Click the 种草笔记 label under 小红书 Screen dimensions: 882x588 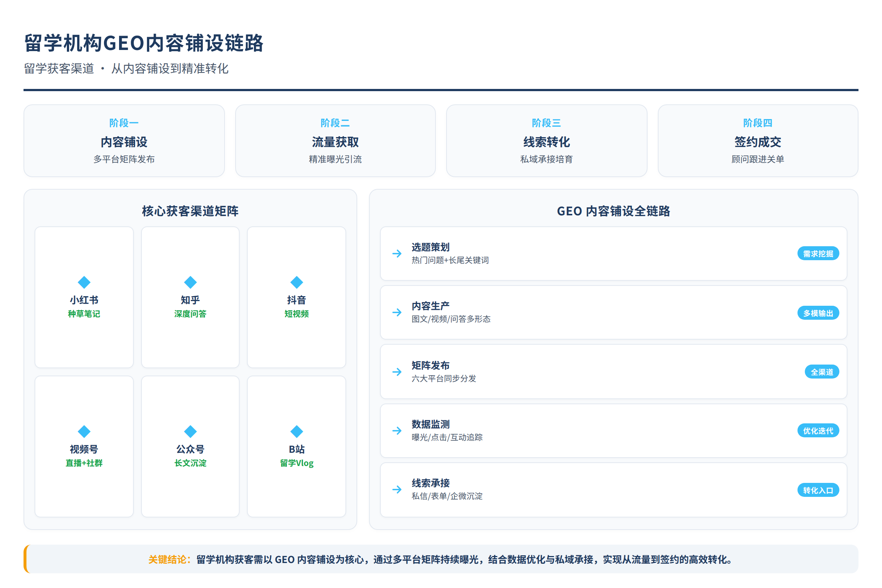pyautogui.click(x=84, y=314)
